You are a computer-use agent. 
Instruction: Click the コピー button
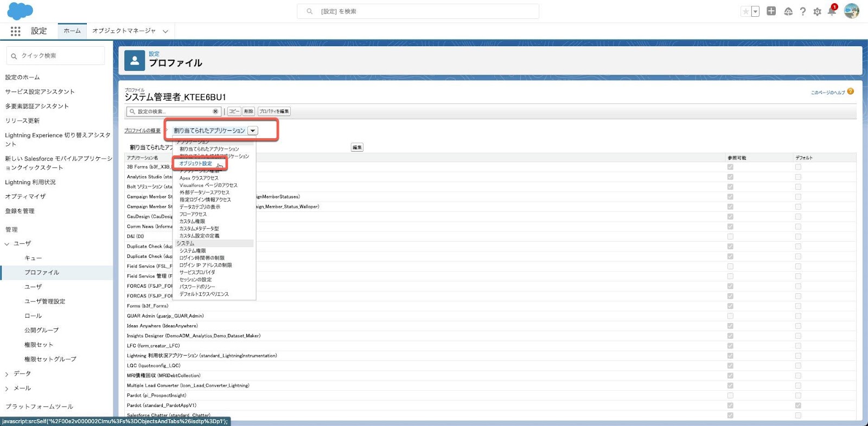point(234,112)
